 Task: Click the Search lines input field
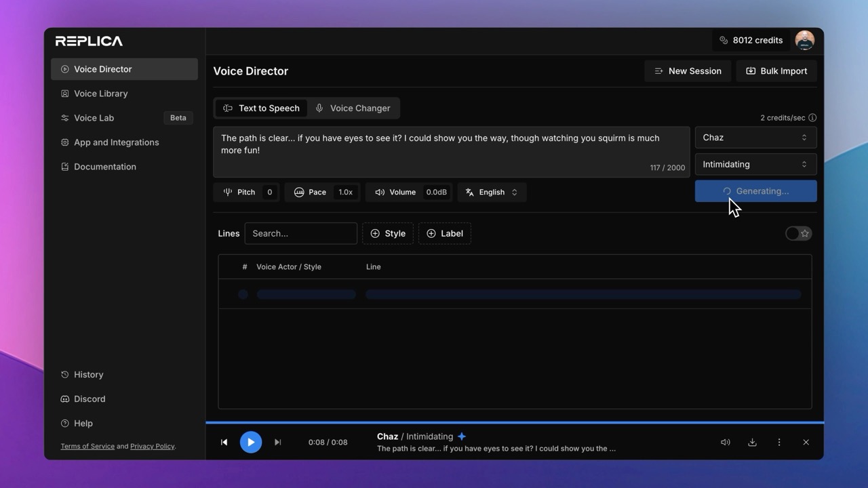tap(300, 233)
